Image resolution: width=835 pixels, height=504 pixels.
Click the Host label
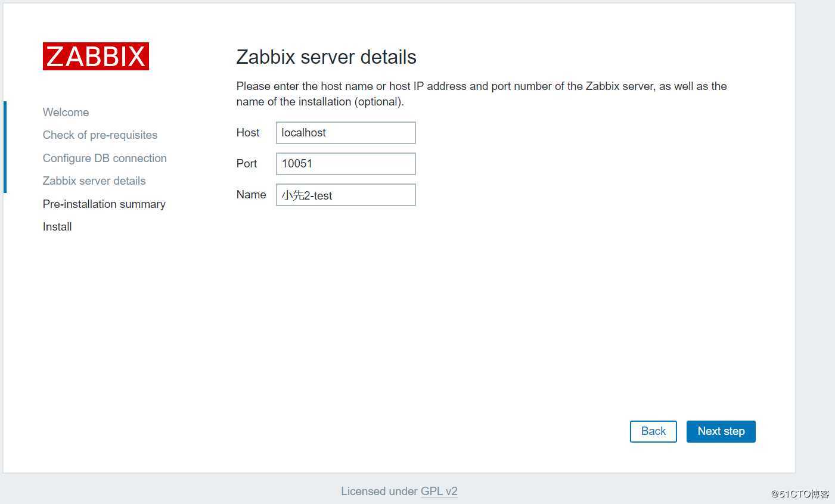pos(248,133)
